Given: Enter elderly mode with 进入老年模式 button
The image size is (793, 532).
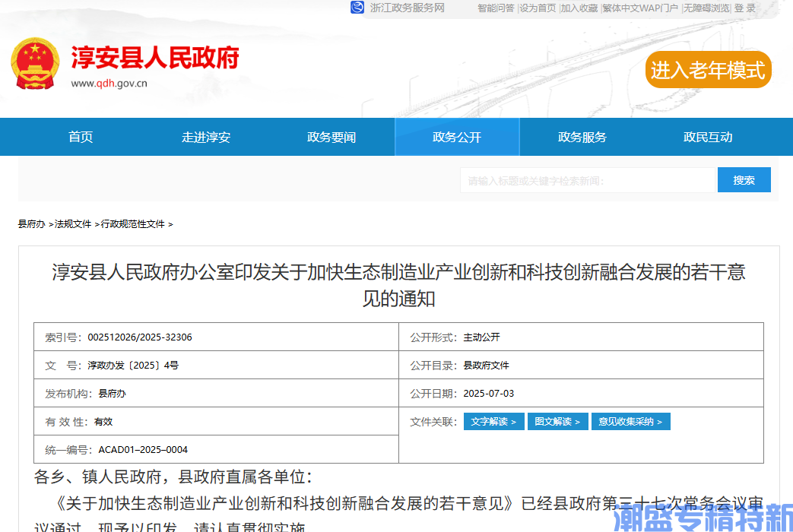Looking at the screenshot, I should [708, 70].
